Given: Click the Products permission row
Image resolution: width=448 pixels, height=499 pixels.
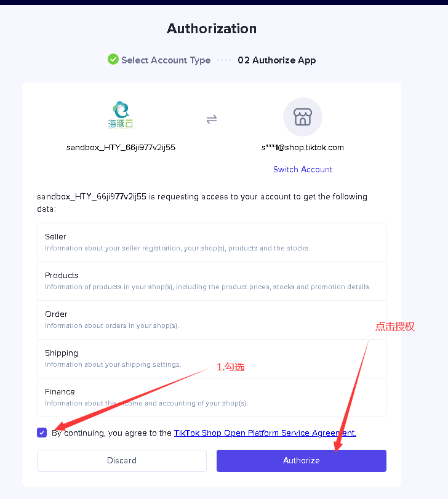Looking at the screenshot, I should 212,281.
